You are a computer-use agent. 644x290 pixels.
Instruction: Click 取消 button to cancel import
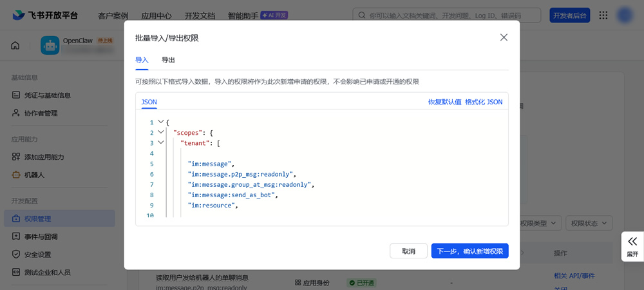pos(408,251)
